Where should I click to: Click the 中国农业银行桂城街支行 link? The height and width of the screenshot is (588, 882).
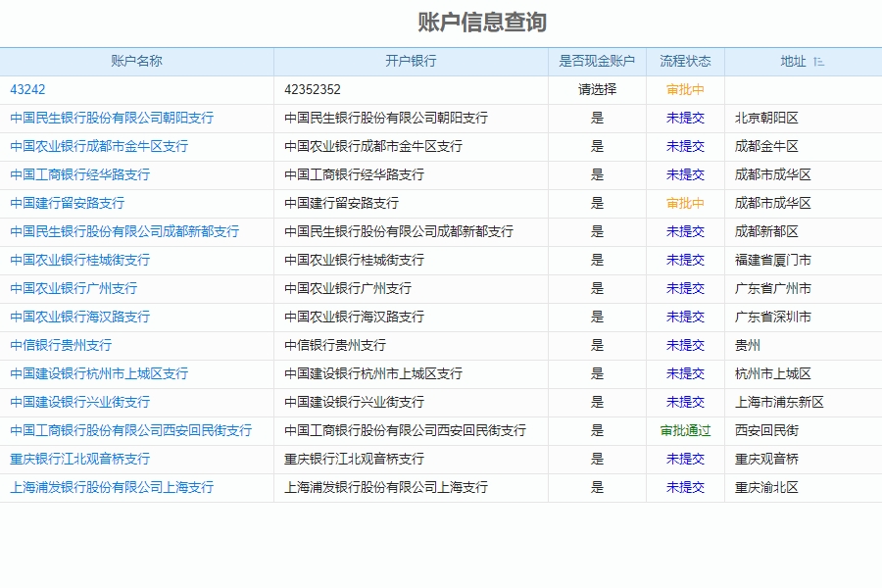80,260
